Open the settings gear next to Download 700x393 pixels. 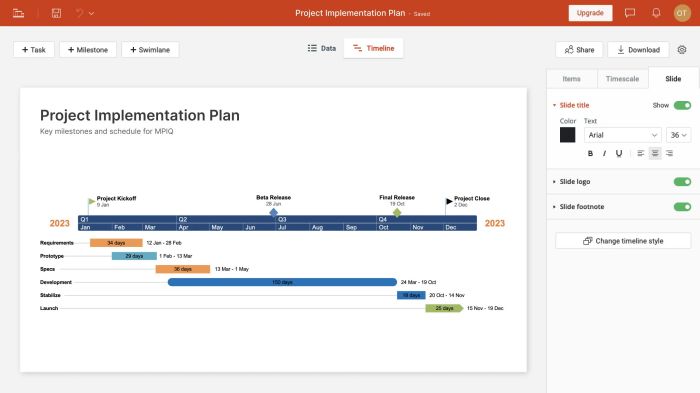(682, 50)
